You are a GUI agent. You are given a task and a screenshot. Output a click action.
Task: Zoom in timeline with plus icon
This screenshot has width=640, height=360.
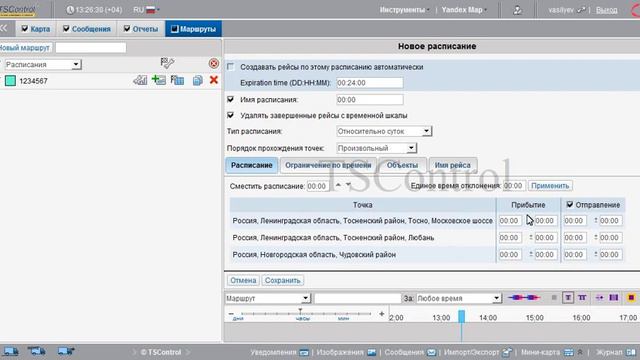click(382, 314)
